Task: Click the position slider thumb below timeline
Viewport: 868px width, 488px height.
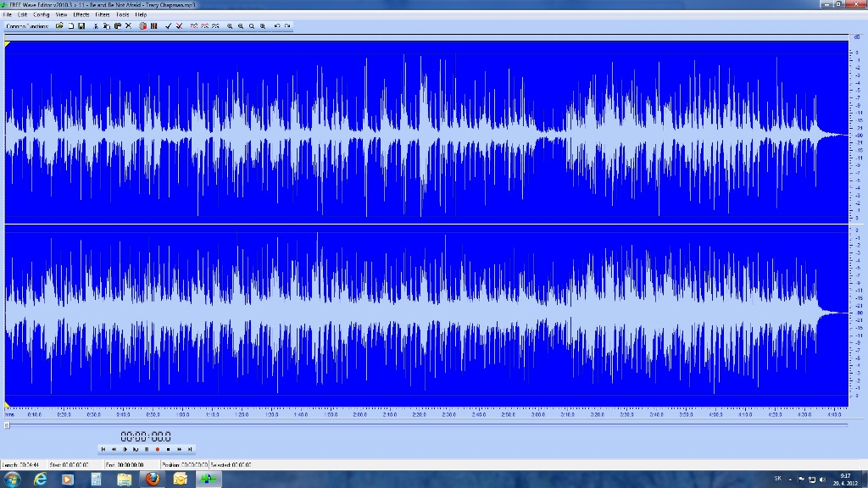Action: click(7, 425)
